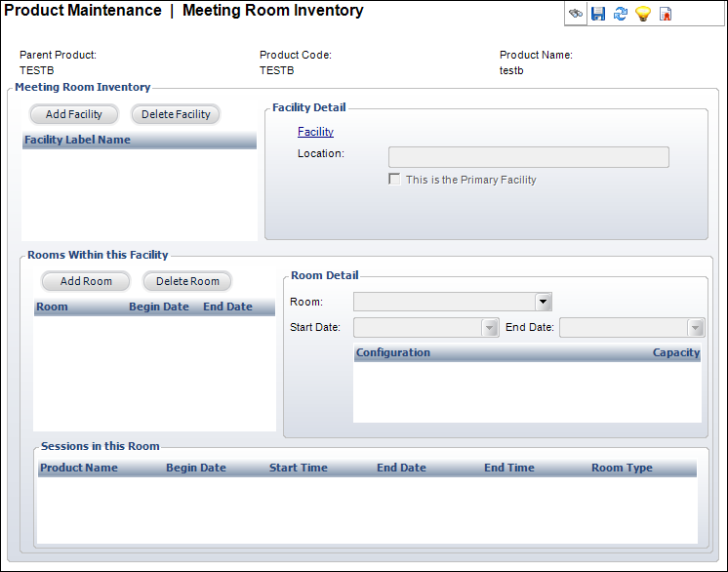Screen dimensions: 728x572
Task: Sort sessions by End Date header
Action: tap(401, 468)
